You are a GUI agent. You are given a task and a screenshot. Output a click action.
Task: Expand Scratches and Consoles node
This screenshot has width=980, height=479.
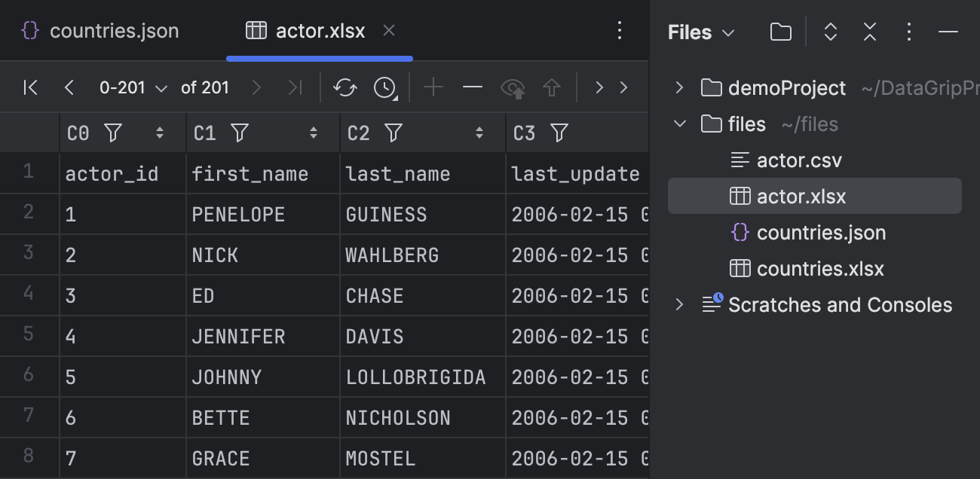point(679,305)
